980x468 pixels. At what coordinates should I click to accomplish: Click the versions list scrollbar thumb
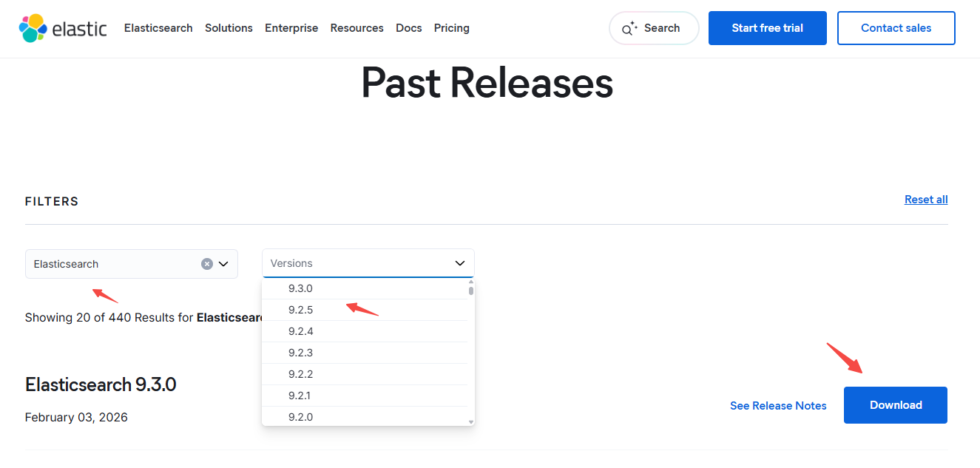tap(471, 291)
